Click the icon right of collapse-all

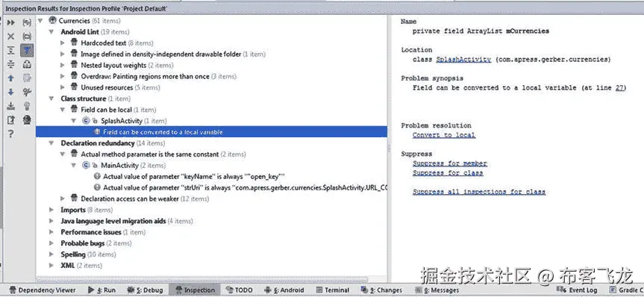[x=27, y=64]
